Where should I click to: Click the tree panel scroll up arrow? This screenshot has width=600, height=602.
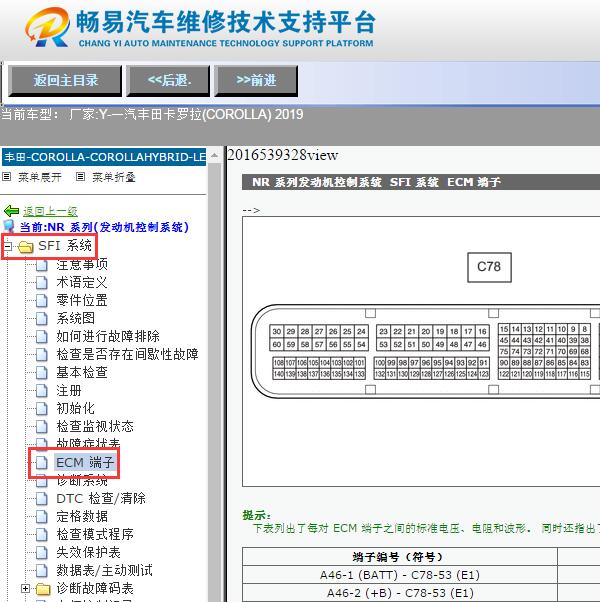214,155
